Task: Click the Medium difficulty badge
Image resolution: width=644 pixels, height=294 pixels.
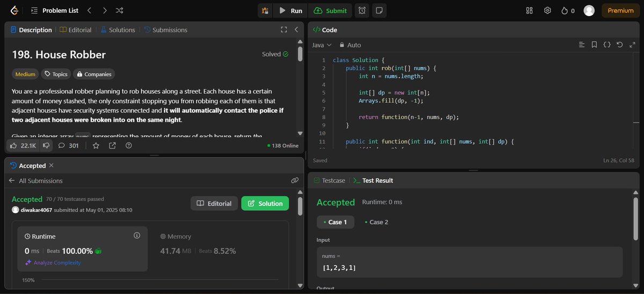Action: pos(25,74)
